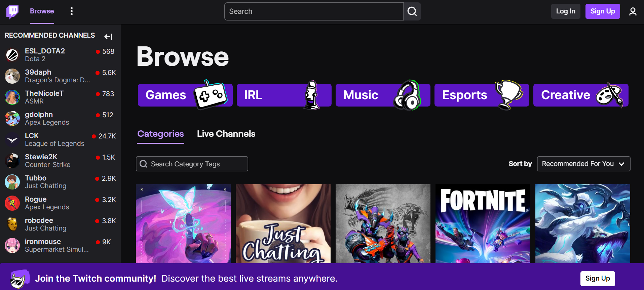This screenshot has width=644, height=290.
Task: Click Rogue channel avatar
Action: [12, 203]
